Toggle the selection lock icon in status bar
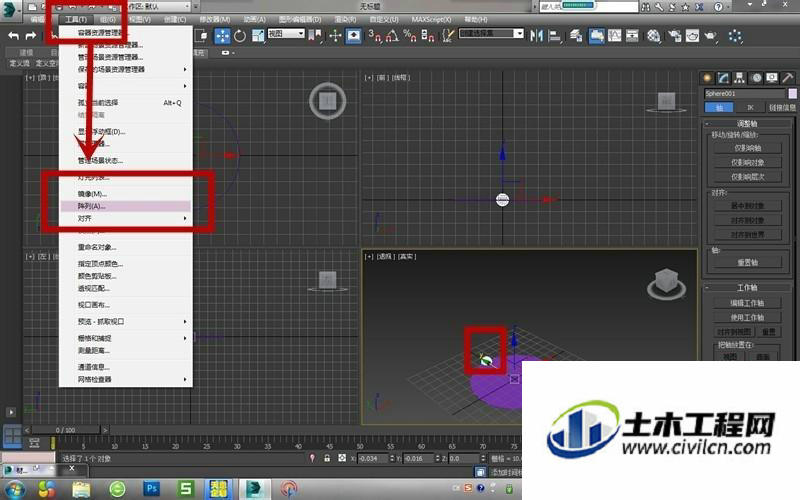Image resolution: width=800 pixels, height=500 pixels. click(x=327, y=458)
